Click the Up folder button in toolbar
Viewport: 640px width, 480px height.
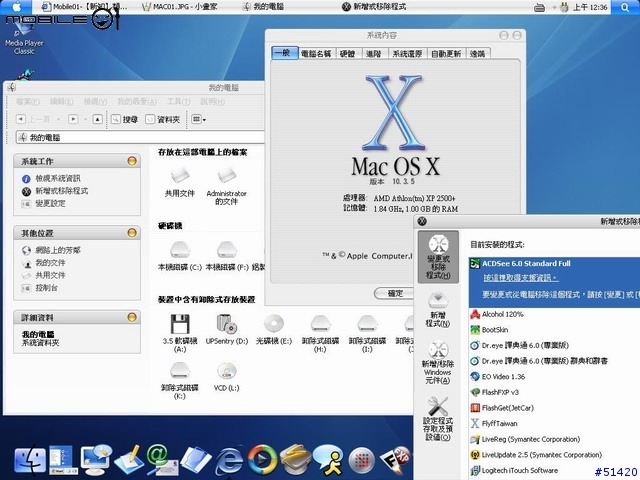tap(97, 119)
